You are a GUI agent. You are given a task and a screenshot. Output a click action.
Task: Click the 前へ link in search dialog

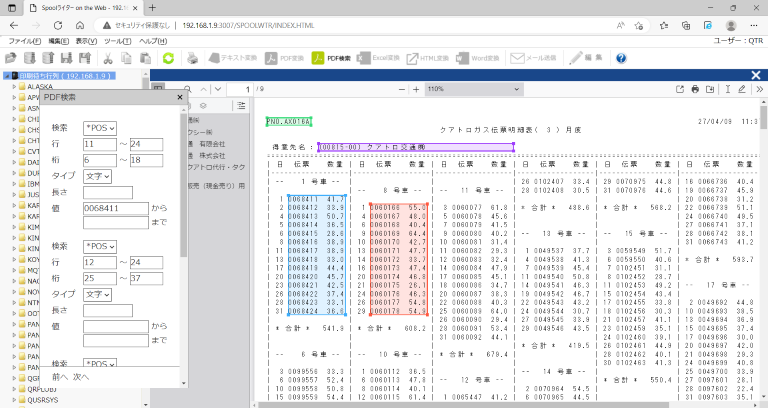click(x=60, y=377)
